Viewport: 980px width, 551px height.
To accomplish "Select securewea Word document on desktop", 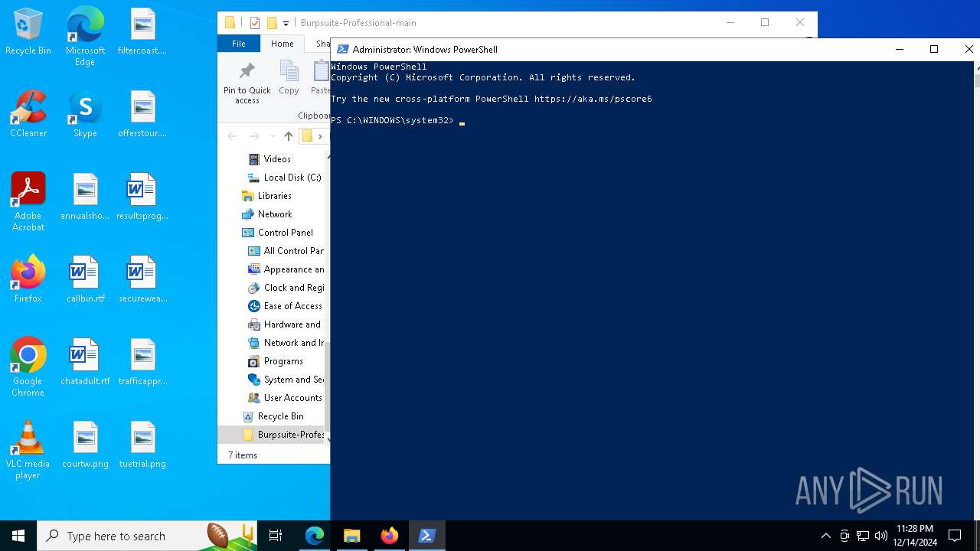I will click(x=142, y=280).
